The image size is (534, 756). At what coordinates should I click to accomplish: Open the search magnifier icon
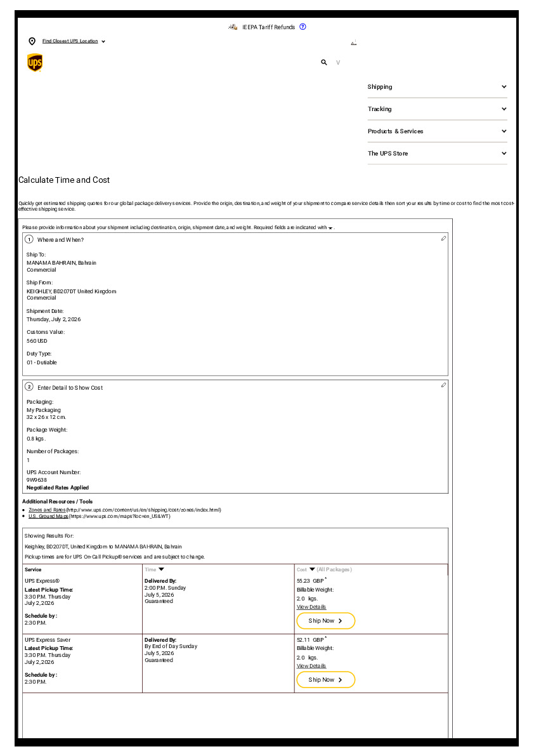coord(324,62)
